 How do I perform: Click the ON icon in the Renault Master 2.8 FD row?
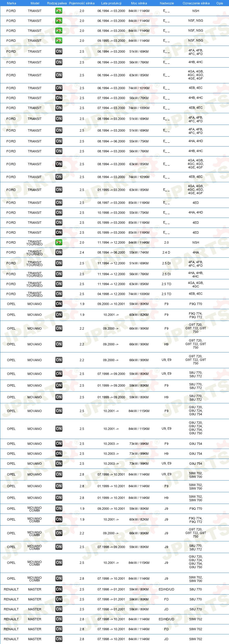pyautogui.click(x=59, y=629)
